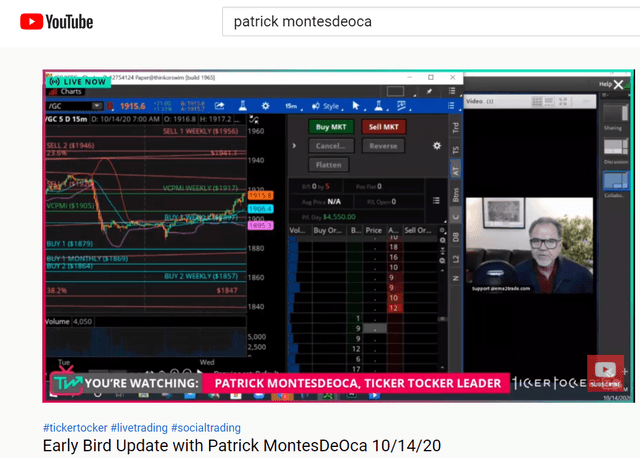
Task: Click the Reverse button
Action: pyautogui.click(x=383, y=146)
